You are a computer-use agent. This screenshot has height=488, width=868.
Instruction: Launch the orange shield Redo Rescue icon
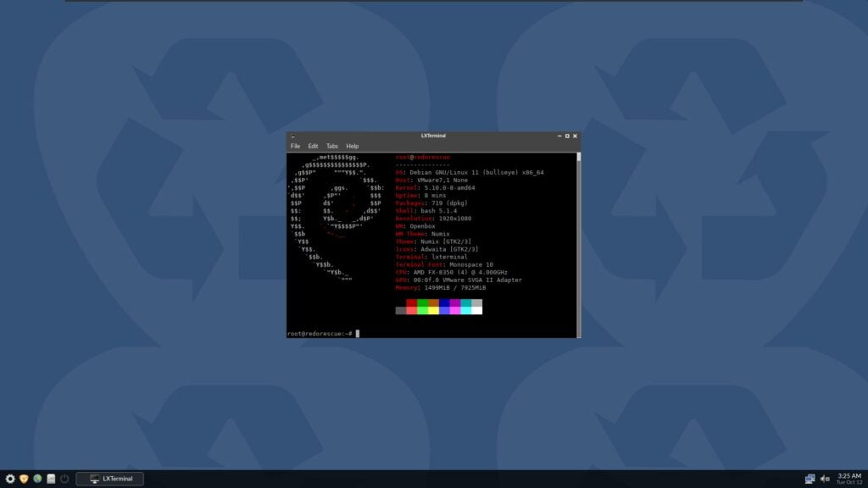coord(24,479)
